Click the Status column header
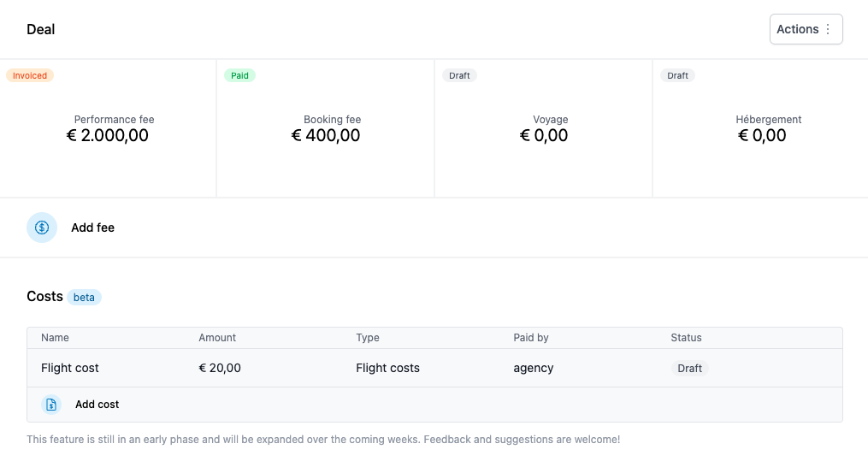Image resolution: width=868 pixels, height=473 pixels. pos(686,338)
